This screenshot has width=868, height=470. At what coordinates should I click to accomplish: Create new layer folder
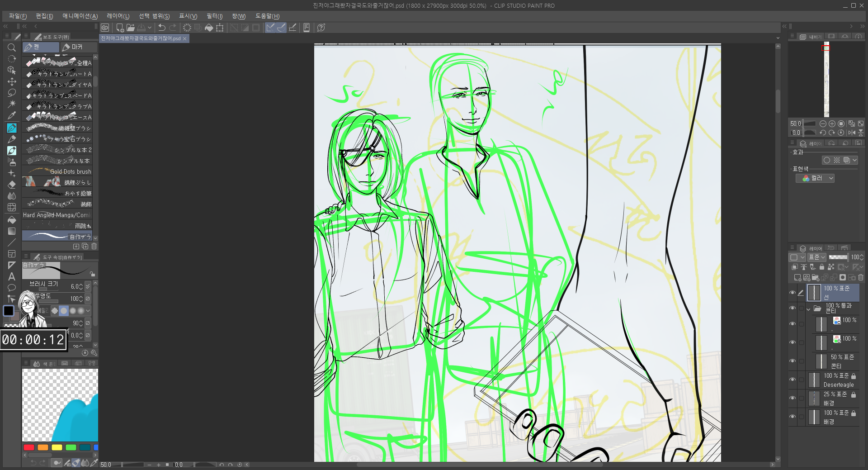pyautogui.click(x=815, y=277)
